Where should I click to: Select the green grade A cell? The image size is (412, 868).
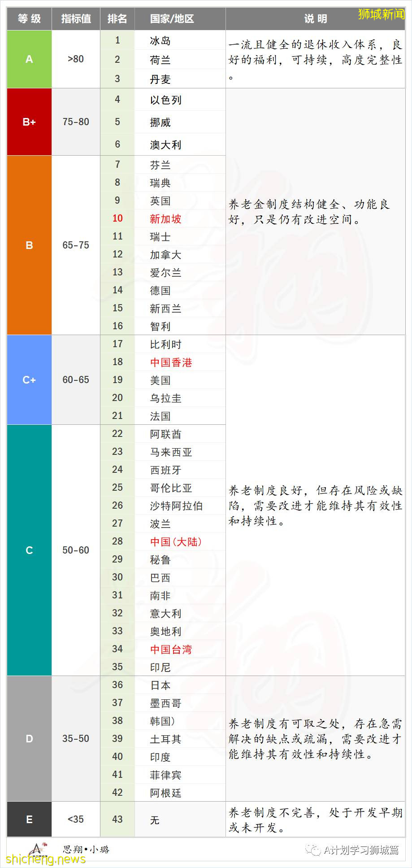[x=29, y=59]
